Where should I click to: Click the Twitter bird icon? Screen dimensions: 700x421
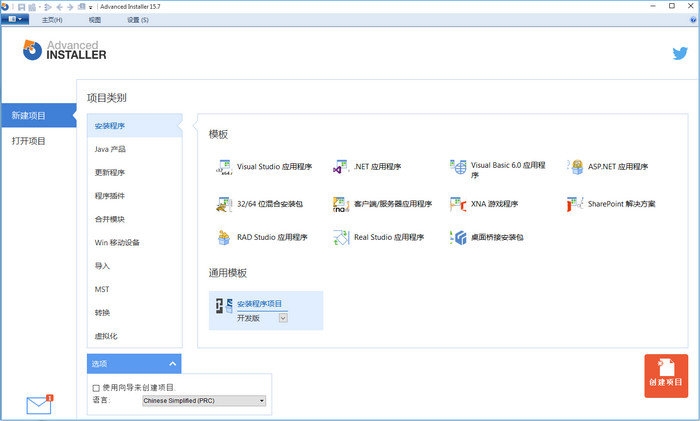[680, 54]
